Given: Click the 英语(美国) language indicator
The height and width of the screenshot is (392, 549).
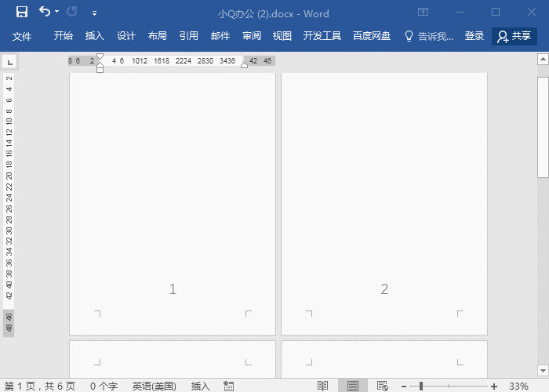Looking at the screenshot, I should point(154,386).
